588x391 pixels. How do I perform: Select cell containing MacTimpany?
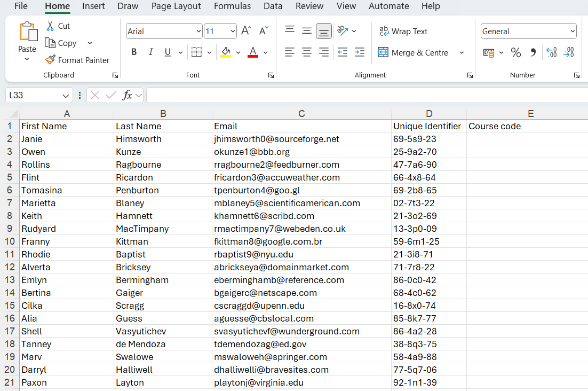pos(163,229)
